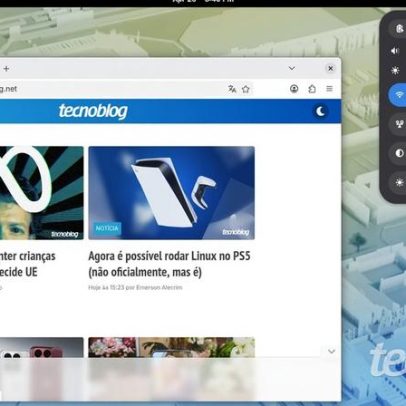Click the battery button in quick settings

(x=397, y=29)
